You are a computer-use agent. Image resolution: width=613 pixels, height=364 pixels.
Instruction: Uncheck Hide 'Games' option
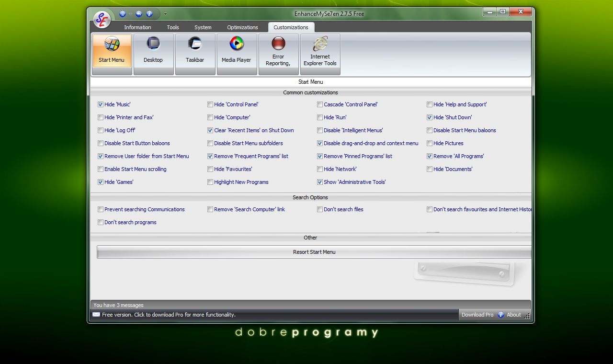point(101,182)
